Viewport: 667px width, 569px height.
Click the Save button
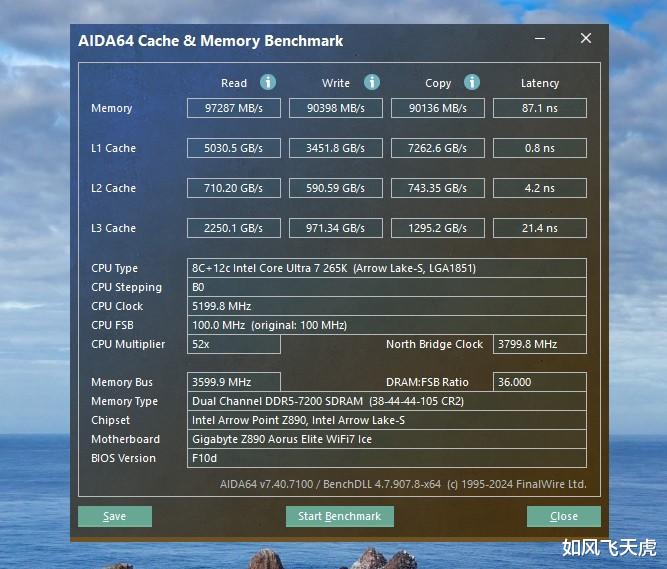point(115,516)
